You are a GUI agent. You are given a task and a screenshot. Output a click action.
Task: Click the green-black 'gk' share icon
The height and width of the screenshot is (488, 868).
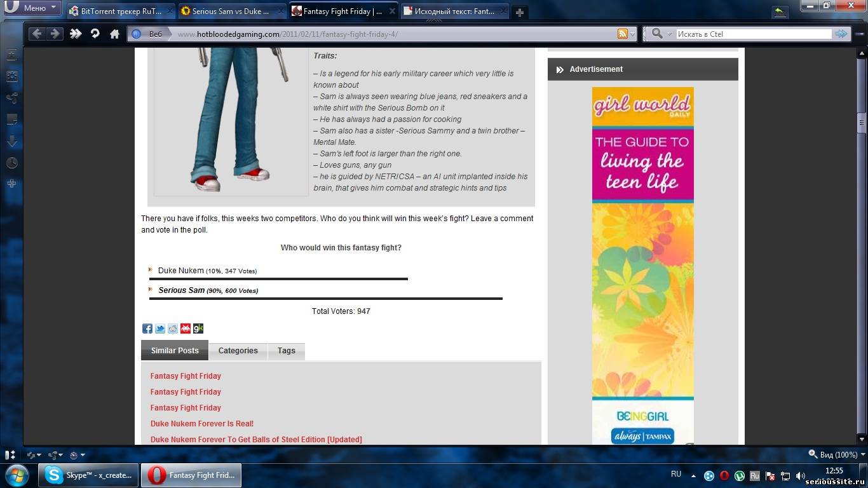198,329
